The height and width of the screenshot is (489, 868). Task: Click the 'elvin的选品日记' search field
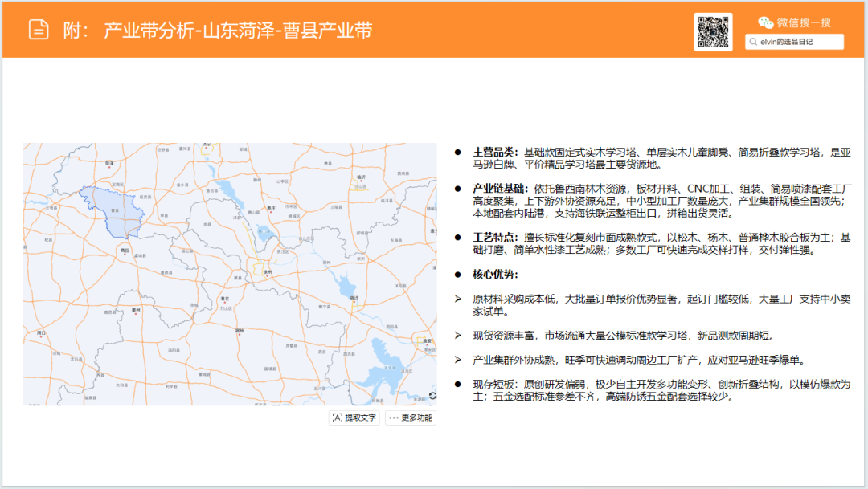(794, 42)
